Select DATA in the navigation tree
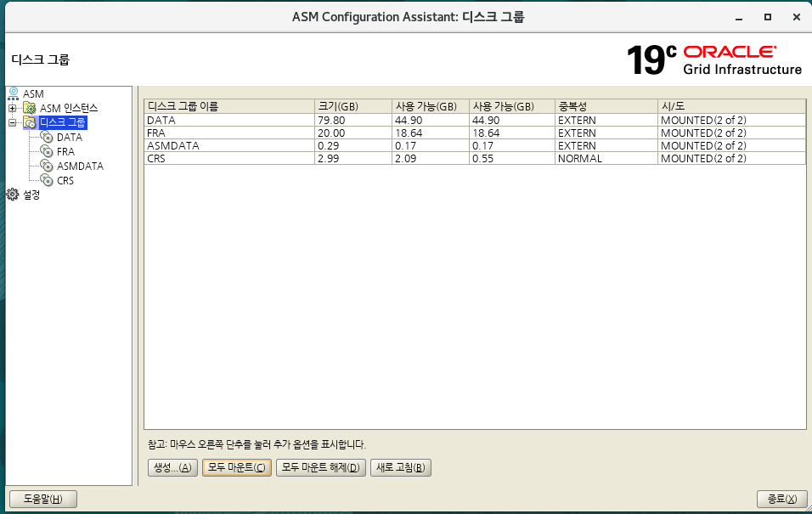 click(x=70, y=138)
